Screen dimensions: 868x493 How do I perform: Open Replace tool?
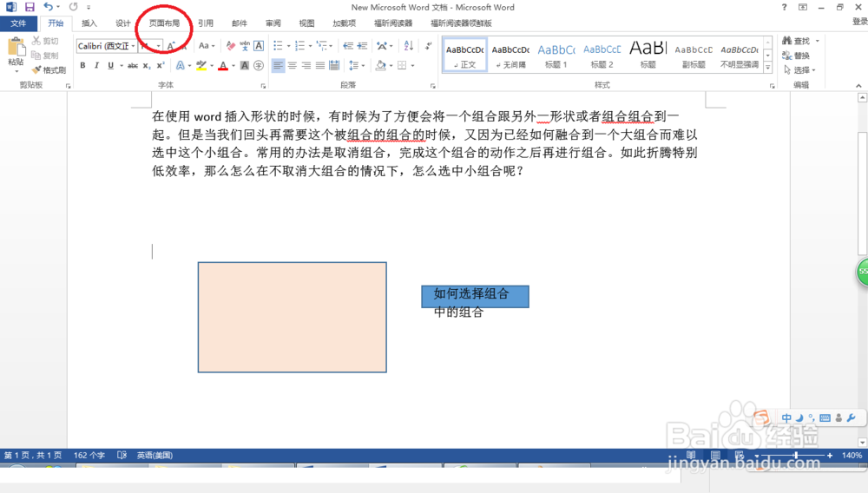796,56
